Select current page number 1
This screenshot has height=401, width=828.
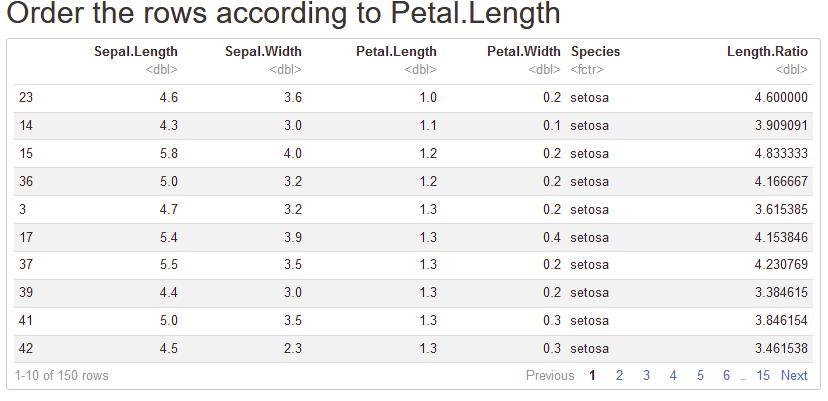click(592, 376)
